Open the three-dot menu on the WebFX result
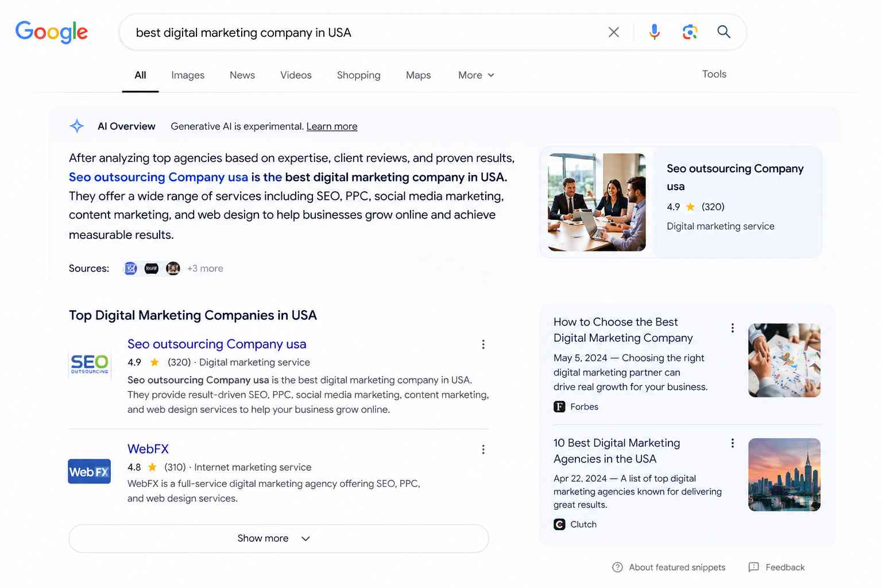 (483, 449)
